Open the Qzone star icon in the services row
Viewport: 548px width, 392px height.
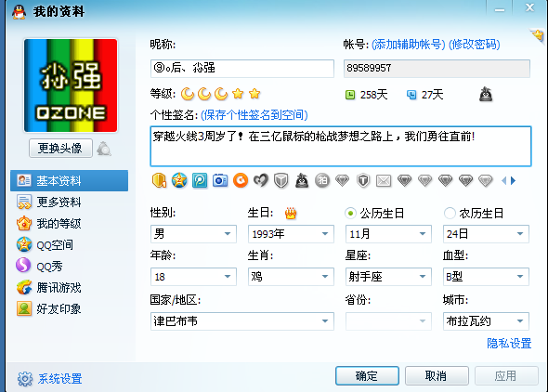coord(179,180)
